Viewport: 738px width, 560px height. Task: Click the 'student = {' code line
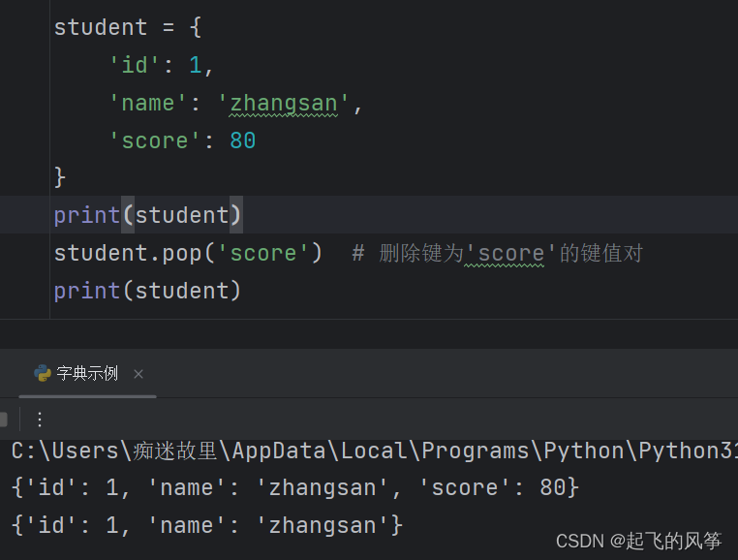click(x=128, y=27)
